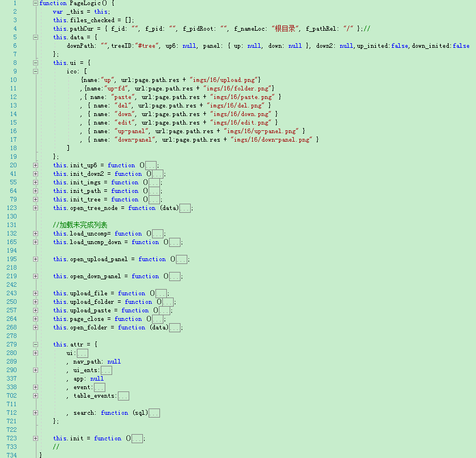Collapse the ico array block
The width and height of the screenshot is (476, 458).
click(x=35, y=71)
